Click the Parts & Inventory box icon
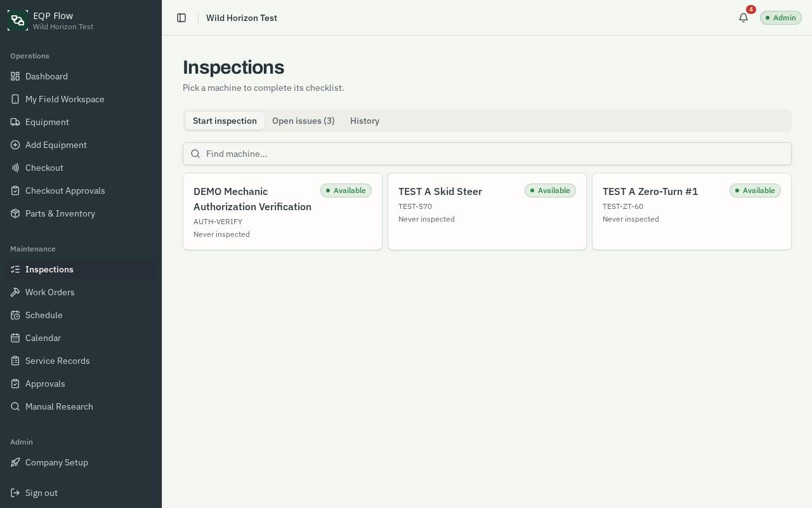812x508 pixels. pos(15,213)
